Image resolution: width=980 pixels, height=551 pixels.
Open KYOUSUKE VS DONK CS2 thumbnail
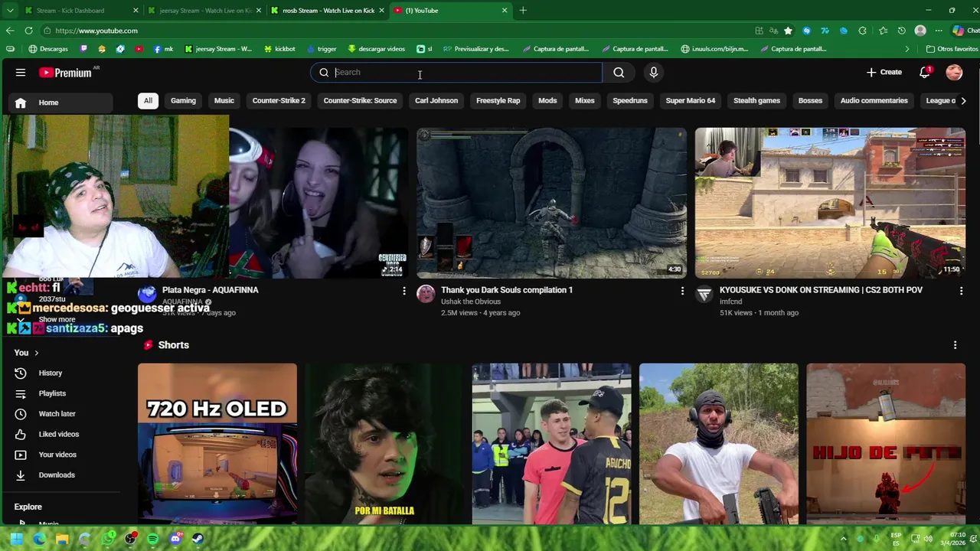coord(830,203)
